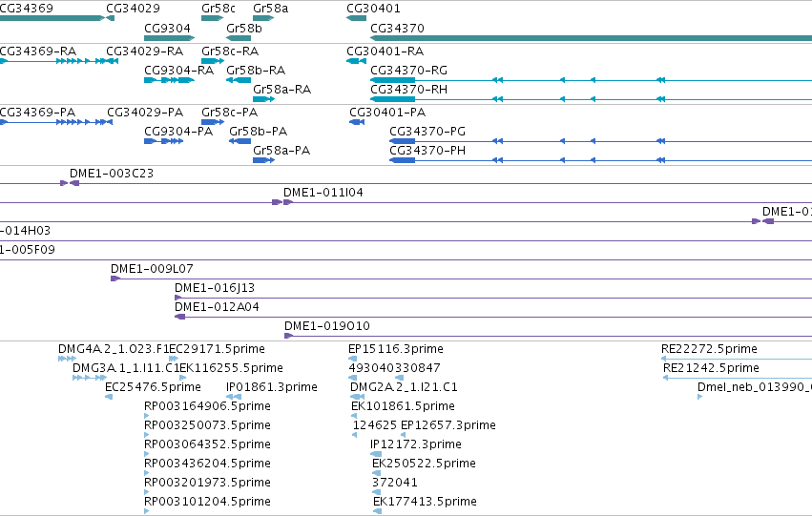
Task: Select the EC25476.5prime EST
Action: 109,397
